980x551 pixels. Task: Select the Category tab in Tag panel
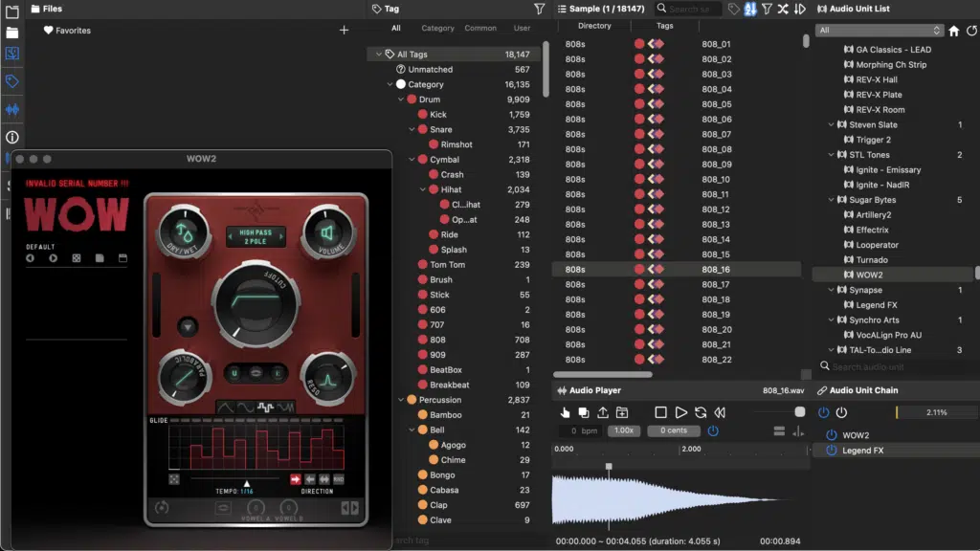coord(437,28)
